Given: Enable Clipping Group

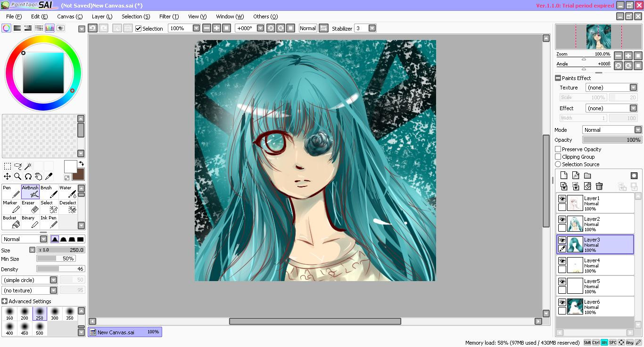Looking at the screenshot, I should (558, 157).
